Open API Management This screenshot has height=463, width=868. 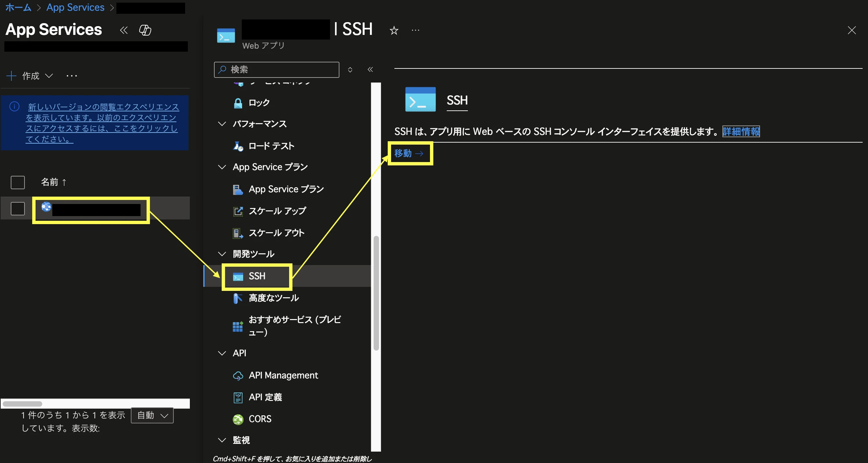283,375
